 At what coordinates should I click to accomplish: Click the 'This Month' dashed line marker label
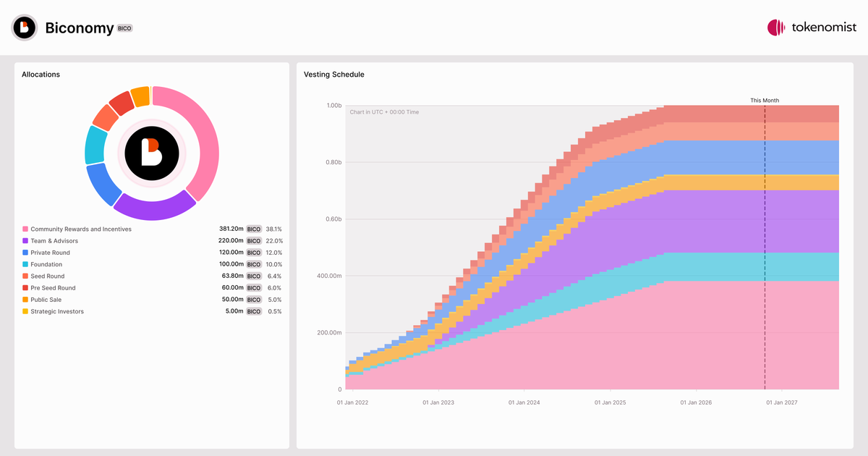pyautogui.click(x=765, y=101)
